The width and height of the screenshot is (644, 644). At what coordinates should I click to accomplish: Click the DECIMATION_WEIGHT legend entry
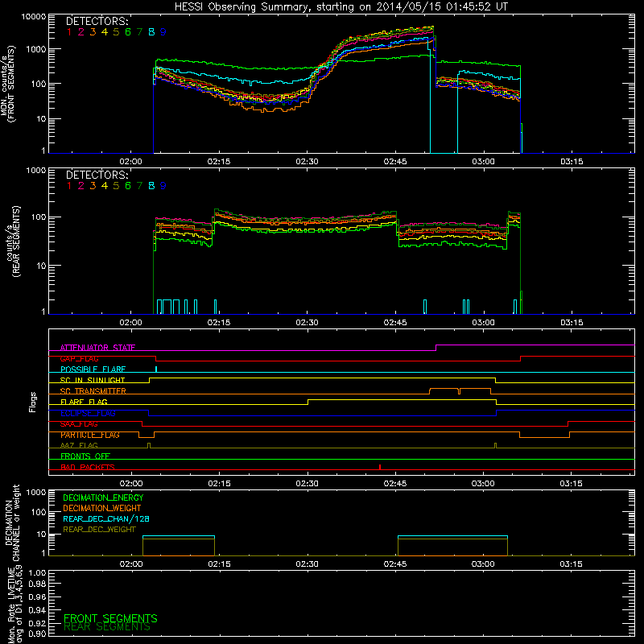pyautogui.click(x=102, y=508)
